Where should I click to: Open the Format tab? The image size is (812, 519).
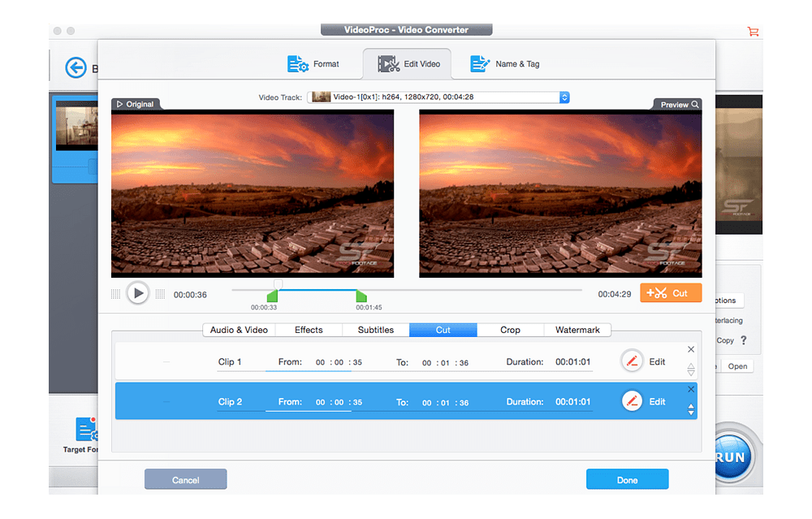click(x=313, y=63)
